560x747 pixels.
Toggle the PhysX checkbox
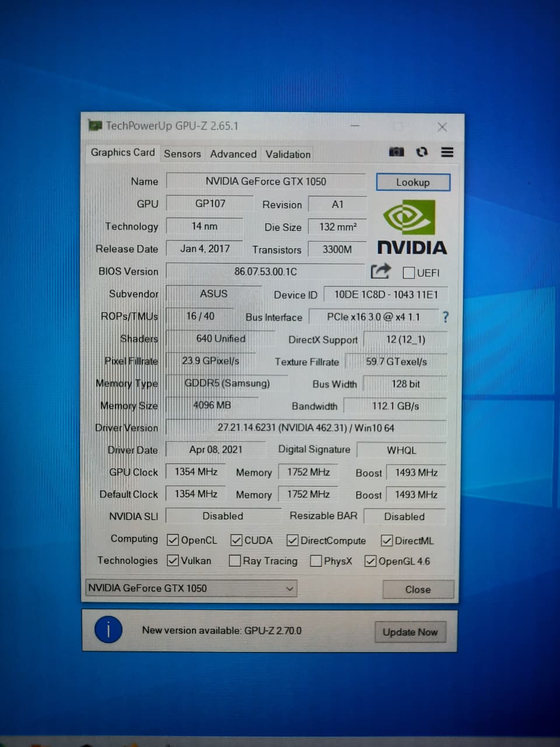(x=316, y=561)
